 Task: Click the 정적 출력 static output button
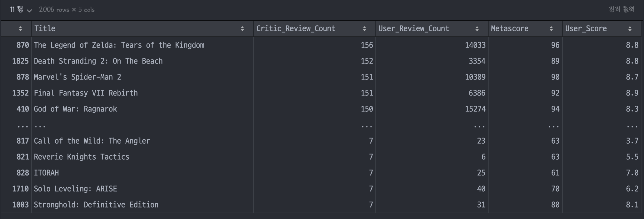pyautogui.click(x=622, y=9)
